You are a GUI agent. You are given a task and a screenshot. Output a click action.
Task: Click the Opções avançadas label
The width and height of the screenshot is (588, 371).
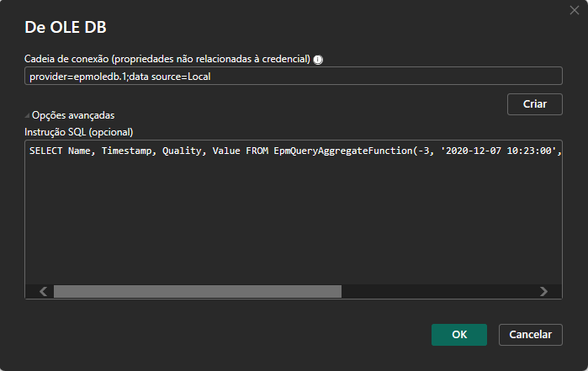tap(73, 115)
